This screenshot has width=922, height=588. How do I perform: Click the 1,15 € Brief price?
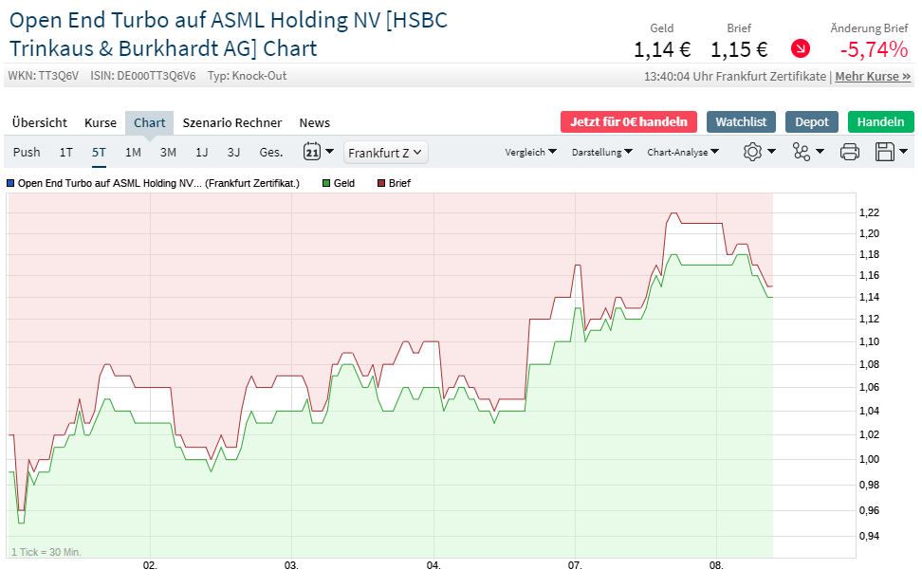(739, 49)
